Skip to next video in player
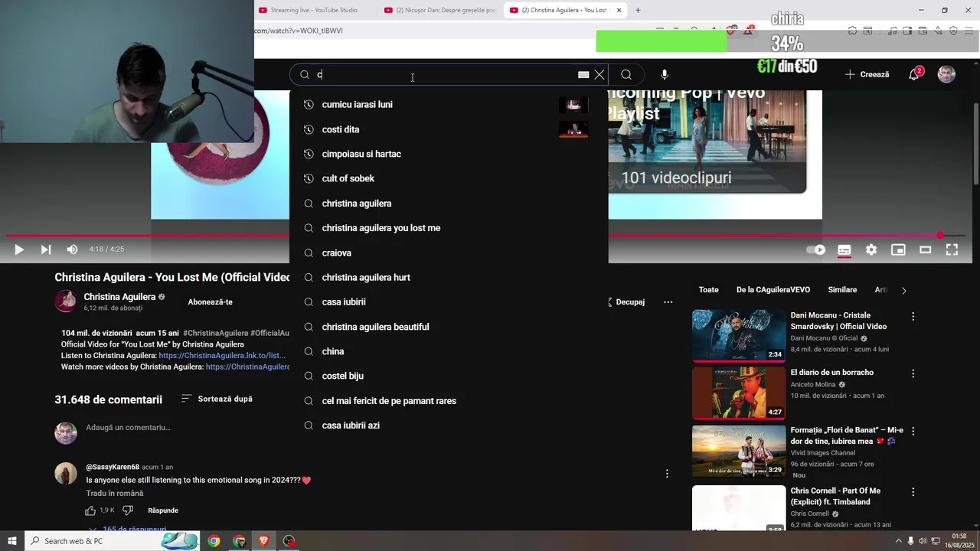980x551 pixels. point(45,249)
